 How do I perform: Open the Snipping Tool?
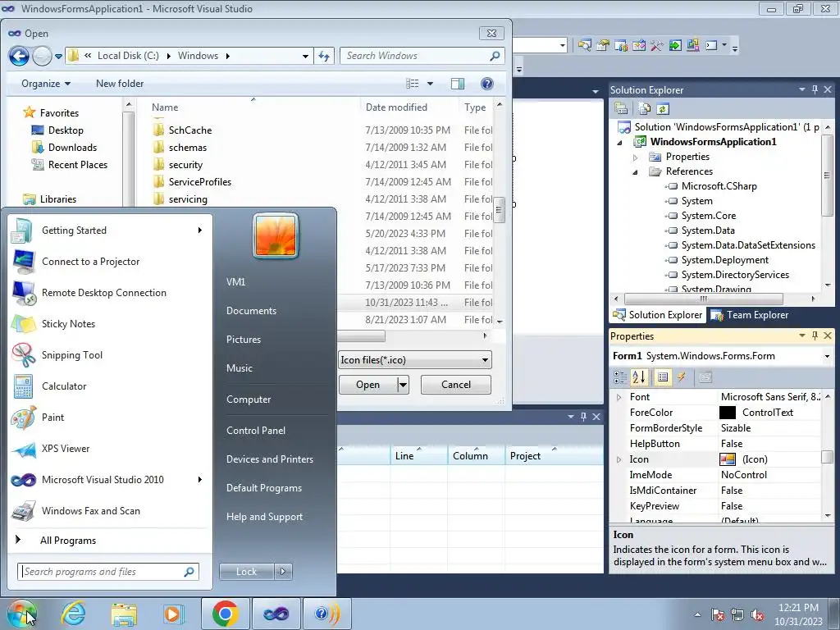pyautogui.click(x=107, y=355)
